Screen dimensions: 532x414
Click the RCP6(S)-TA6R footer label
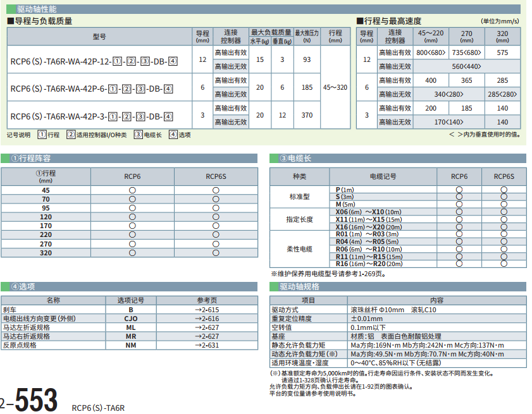(98, 408)
